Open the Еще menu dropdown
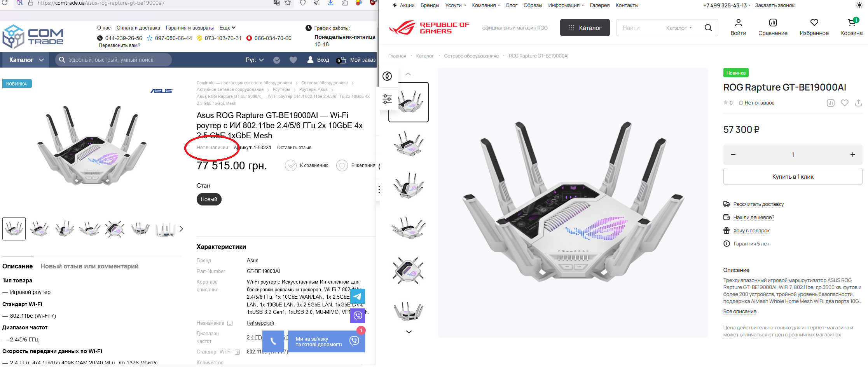868x369 pixels. click(x=227, y=28)
